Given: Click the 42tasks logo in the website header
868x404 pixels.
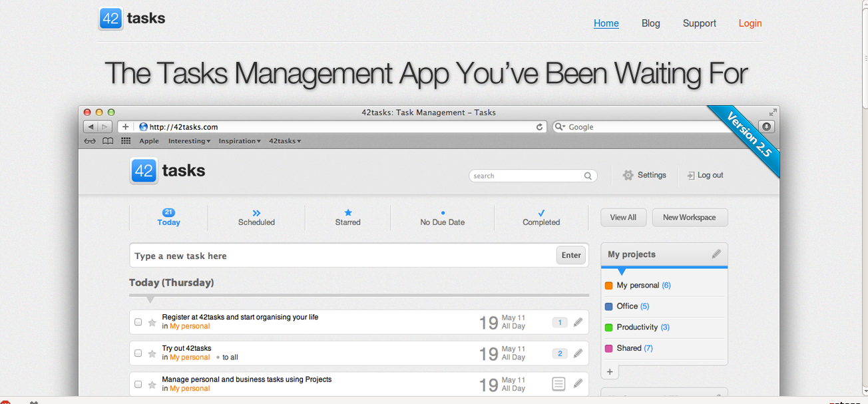Looking at the screenshot, I should click(132, 19).
